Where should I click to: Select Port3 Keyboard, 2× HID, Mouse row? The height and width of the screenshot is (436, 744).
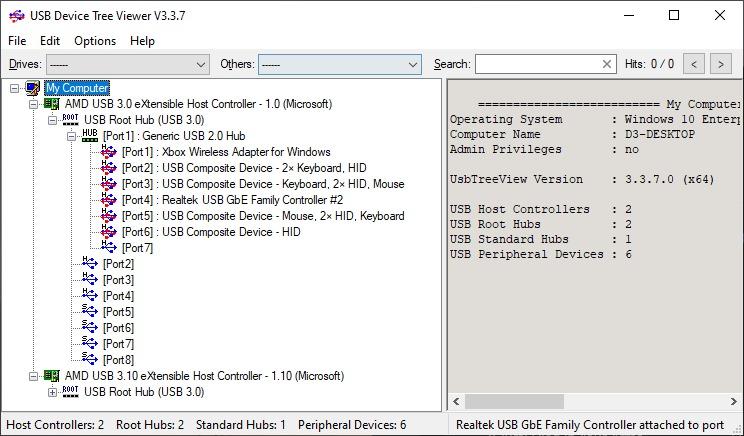(263, 184)
